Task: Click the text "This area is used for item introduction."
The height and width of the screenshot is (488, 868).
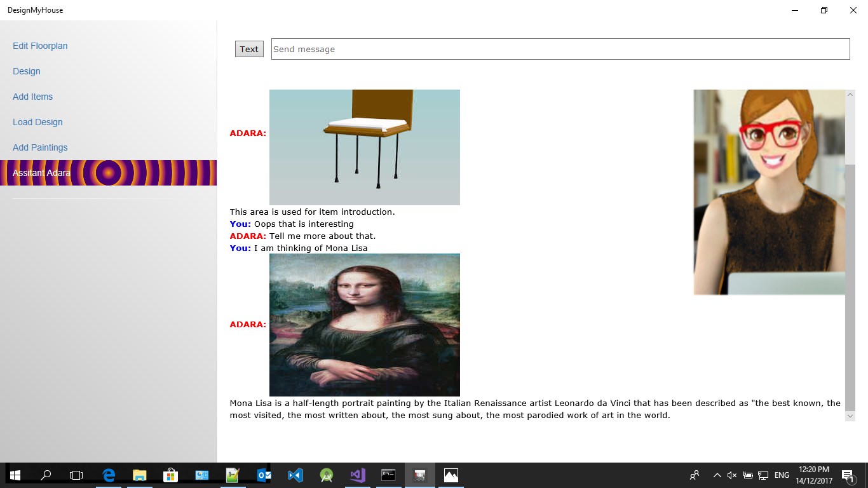Action: point(313,212)
